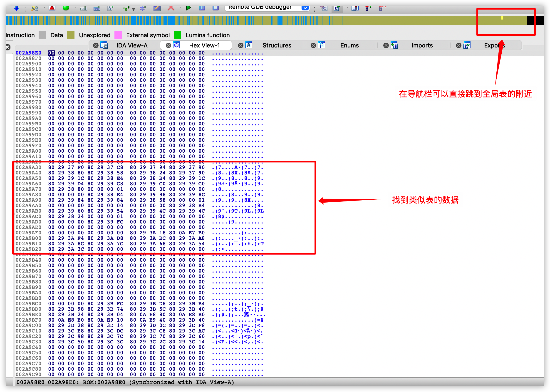
Task: Expand the string type dropdown arrow
Action: pyautogui.click(x=134, y=9)
